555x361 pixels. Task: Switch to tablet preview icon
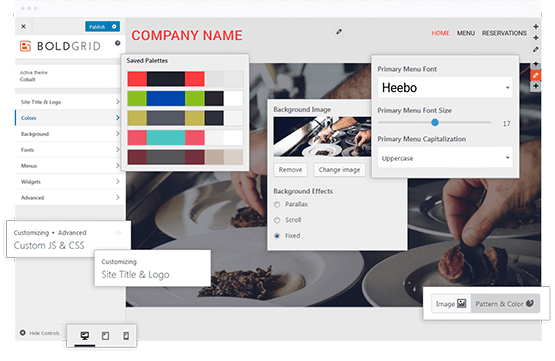105,335
